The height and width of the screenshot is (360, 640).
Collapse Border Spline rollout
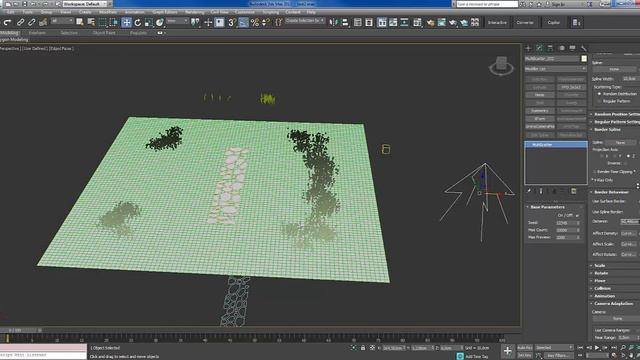615,130
